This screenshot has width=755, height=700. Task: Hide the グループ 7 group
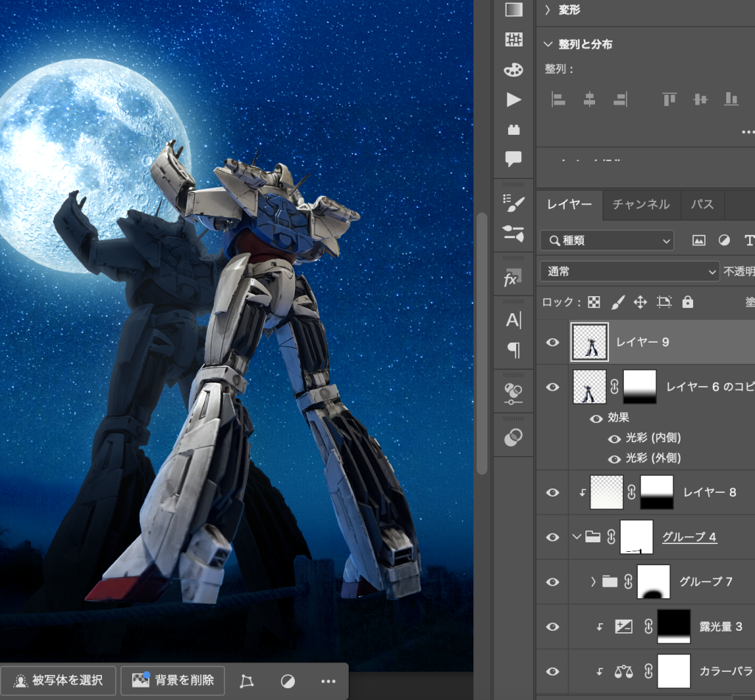pyautogui.click(x=552, y=581)
